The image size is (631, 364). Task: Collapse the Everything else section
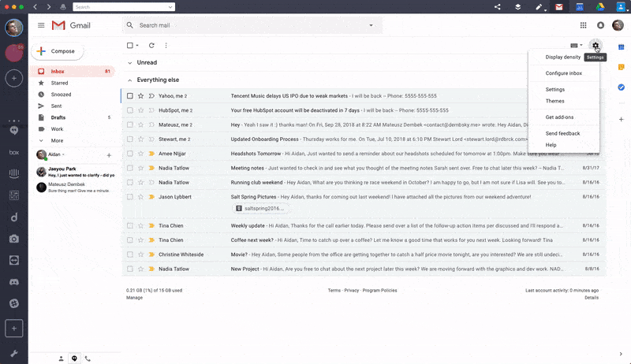tap(129, 80)
